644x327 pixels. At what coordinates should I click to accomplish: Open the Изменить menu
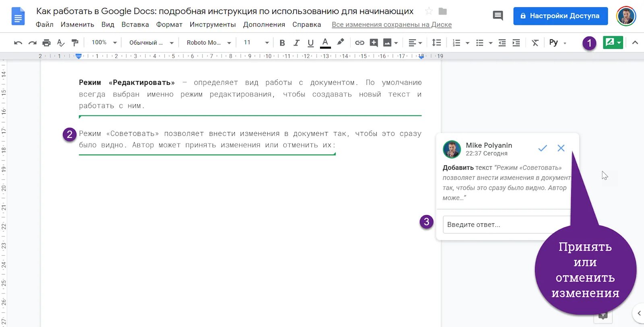pos(77,25)
